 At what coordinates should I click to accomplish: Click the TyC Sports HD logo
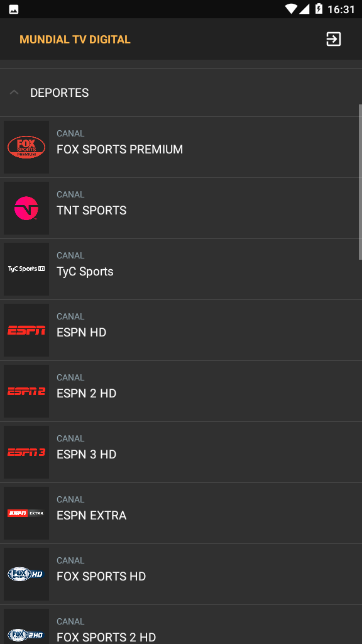click(x=26, y=269)
